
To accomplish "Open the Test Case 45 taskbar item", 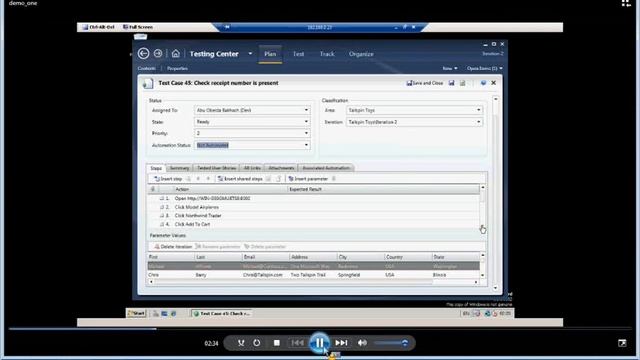I will (222, 313).
